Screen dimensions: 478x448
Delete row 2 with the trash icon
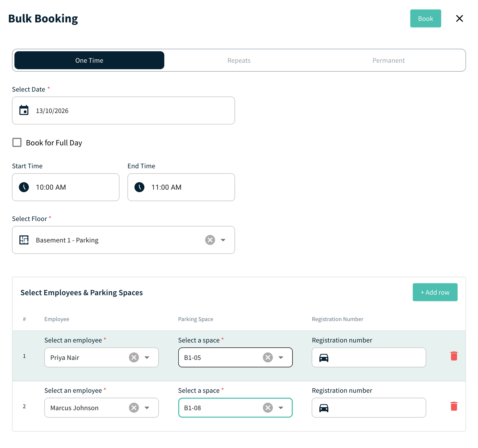tap(454, 406)
